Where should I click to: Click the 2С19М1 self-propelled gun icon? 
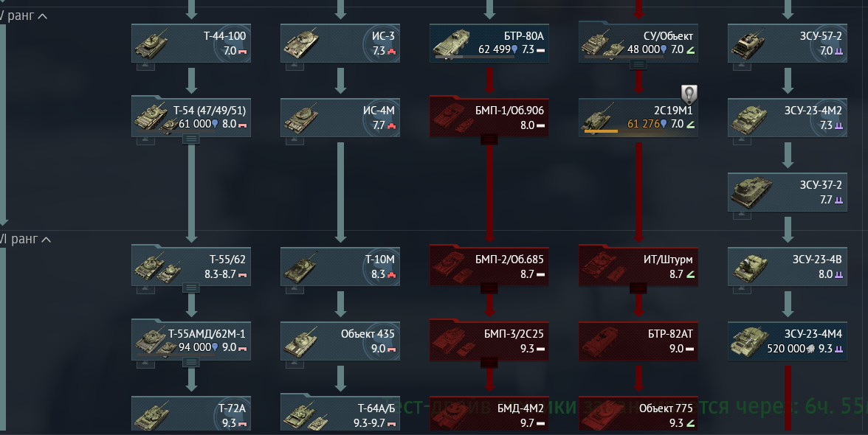point(599,116)
